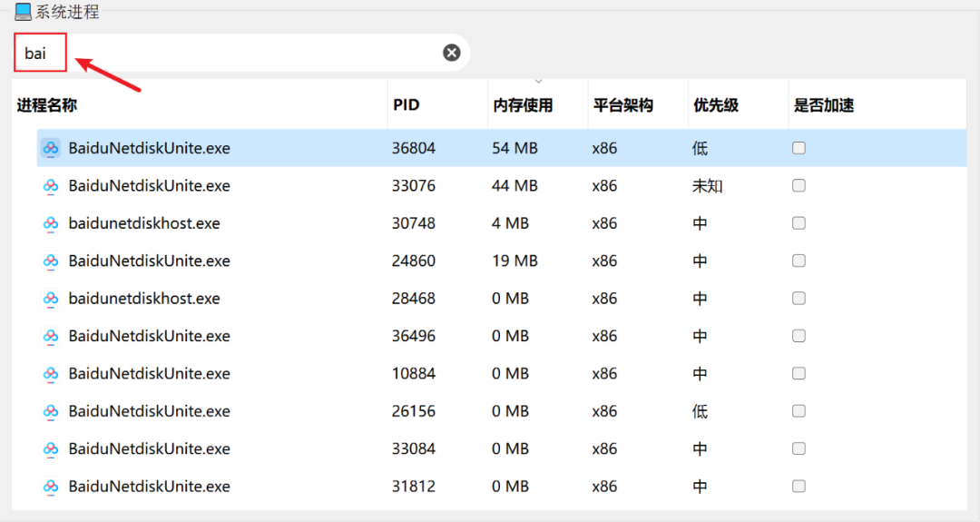Toggle acceleration checkbox for PID 26156
The height and width of the screenshot is (522, 980).
(x=799, y=410)
